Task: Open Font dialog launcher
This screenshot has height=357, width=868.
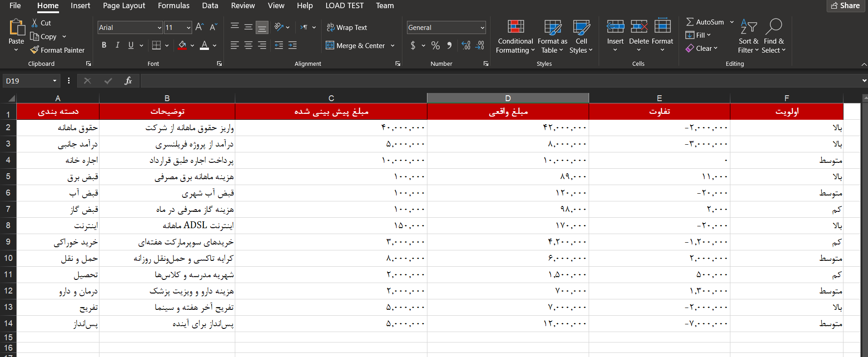Action: click(x=219, y=64)
